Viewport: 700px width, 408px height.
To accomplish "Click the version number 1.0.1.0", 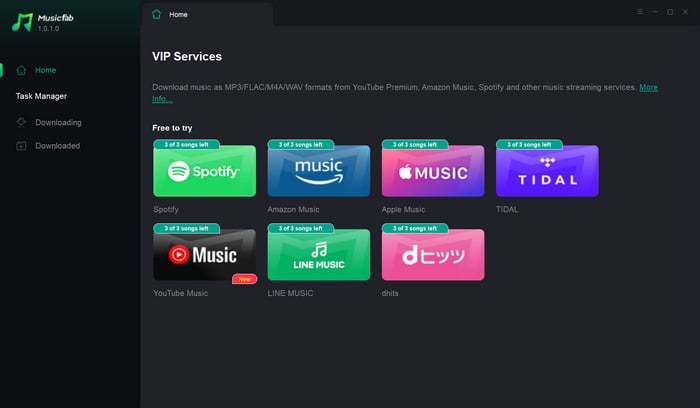I will pyautogui.click(x=48, y=29).
